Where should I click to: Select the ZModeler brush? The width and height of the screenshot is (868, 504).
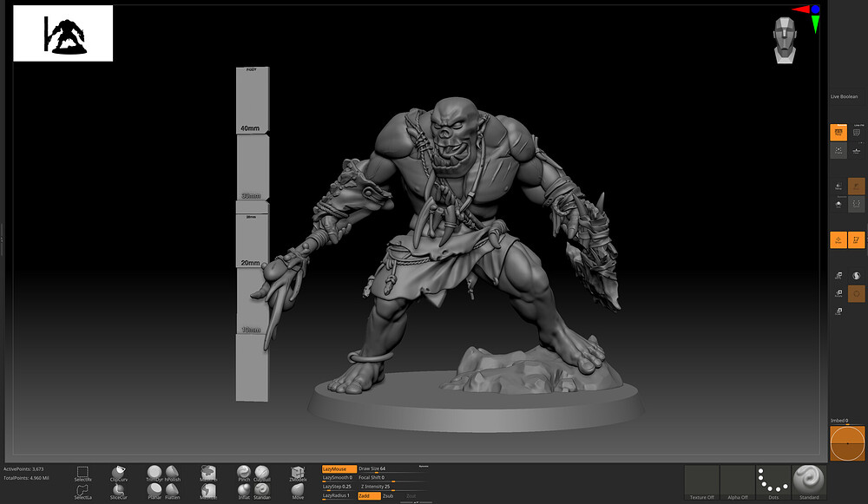pos(298,473)
